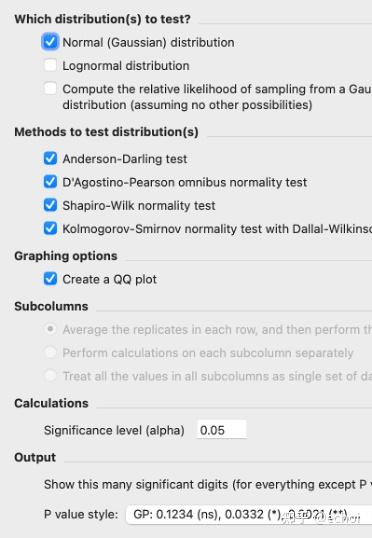The height and width of the screenshot is (538, 372).
Task: Toggle the Anderson-Darling test checkbox
Action: [50, 159]
